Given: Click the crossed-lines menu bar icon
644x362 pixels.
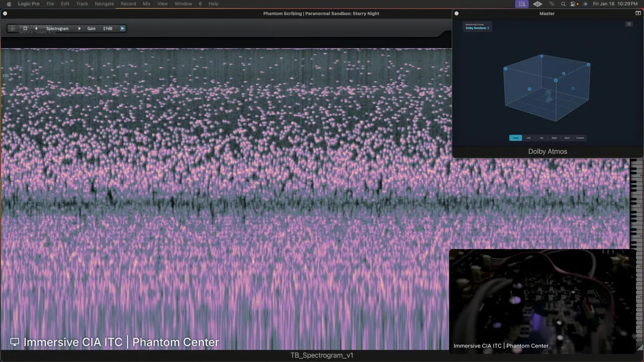Looking at the screenshot, I should pos(552,4).
